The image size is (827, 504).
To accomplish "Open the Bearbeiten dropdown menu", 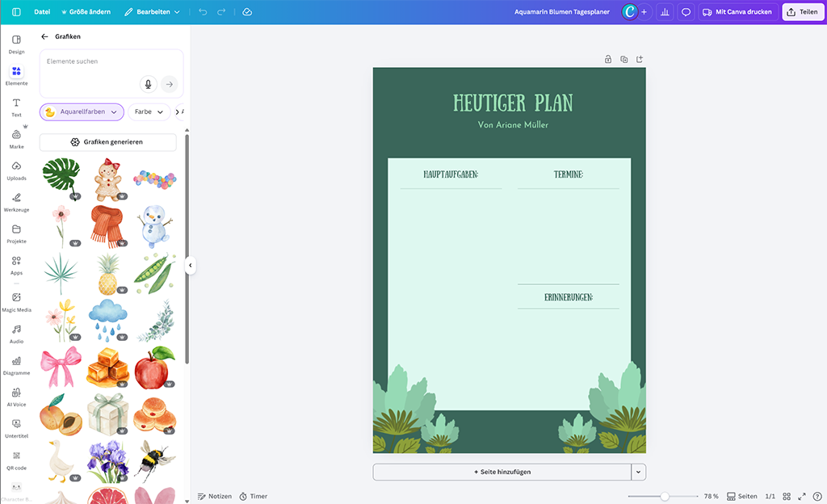I will [x=152, y=11].
